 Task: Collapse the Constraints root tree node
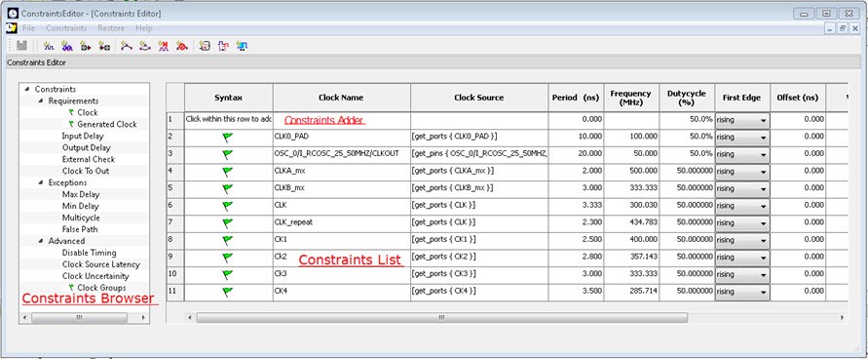[26, 89]
